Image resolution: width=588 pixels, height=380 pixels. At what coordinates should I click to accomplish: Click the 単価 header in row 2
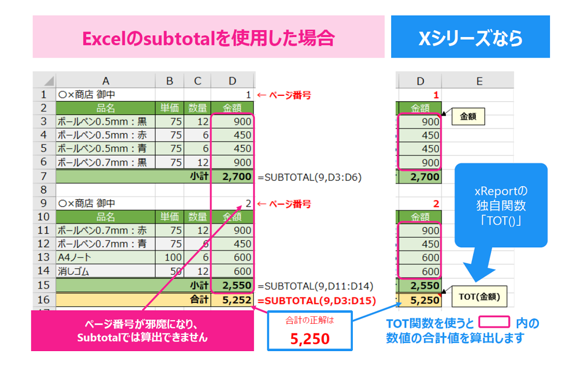pos(169,108)
